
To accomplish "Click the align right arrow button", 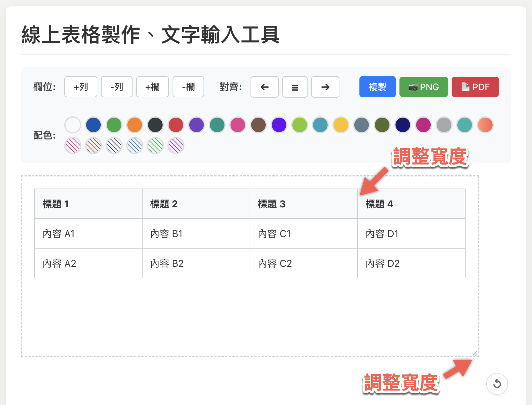I will pyautogui.click(x=325, y=87).
